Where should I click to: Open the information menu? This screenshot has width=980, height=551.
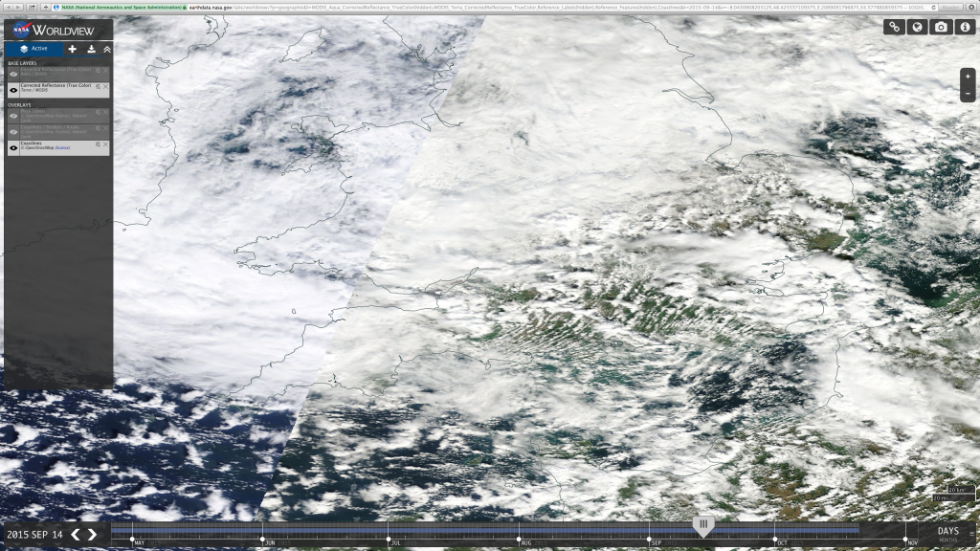(x=965, y=27)
